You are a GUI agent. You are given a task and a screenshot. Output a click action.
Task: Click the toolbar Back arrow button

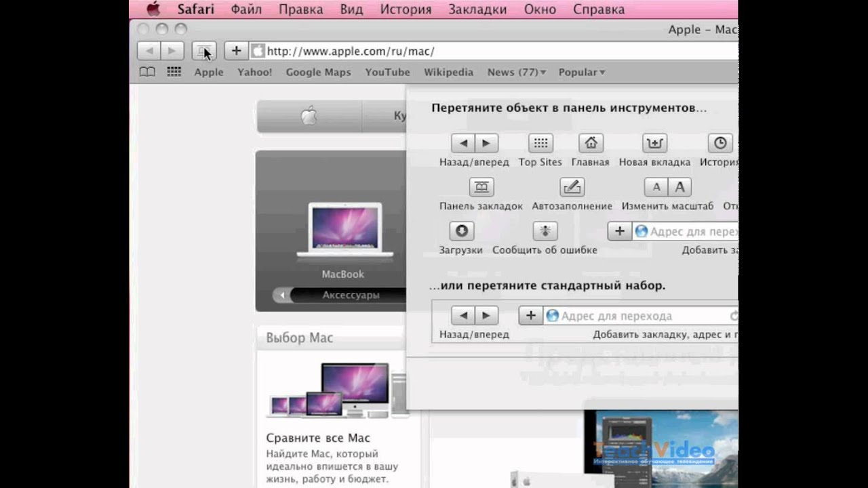point(149,51)
